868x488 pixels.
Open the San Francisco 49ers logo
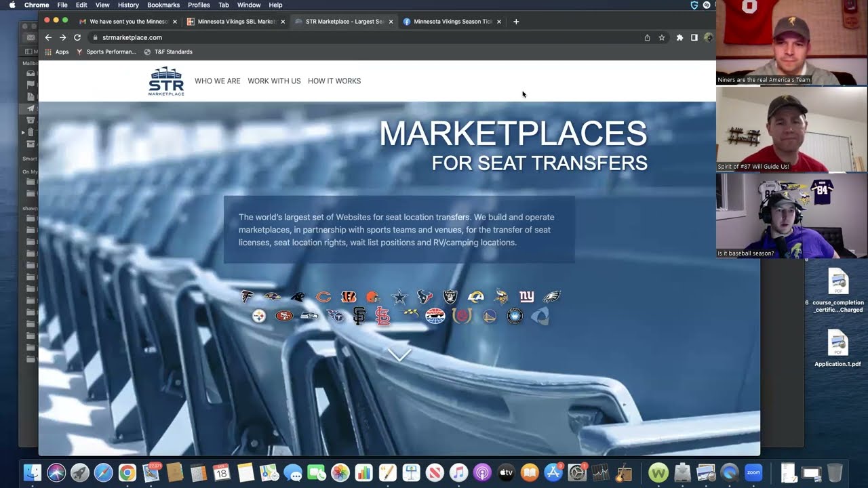click(284, 316)
